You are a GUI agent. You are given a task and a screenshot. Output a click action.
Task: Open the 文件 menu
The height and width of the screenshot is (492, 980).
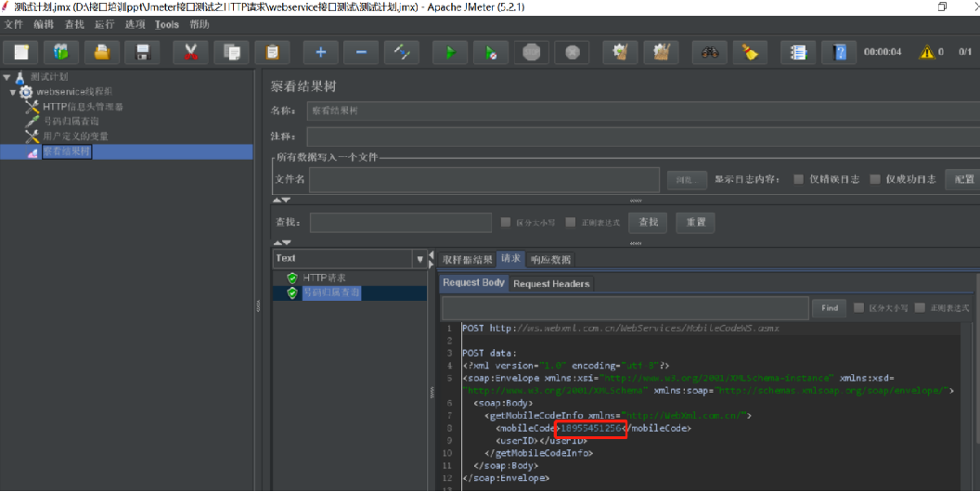pyautogui.click(x=13, y=24)
